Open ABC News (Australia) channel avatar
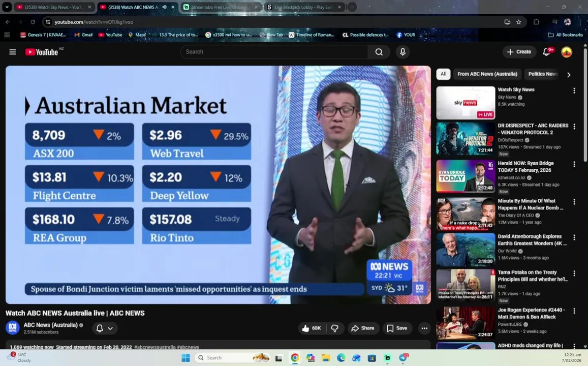 click(12, 327)
